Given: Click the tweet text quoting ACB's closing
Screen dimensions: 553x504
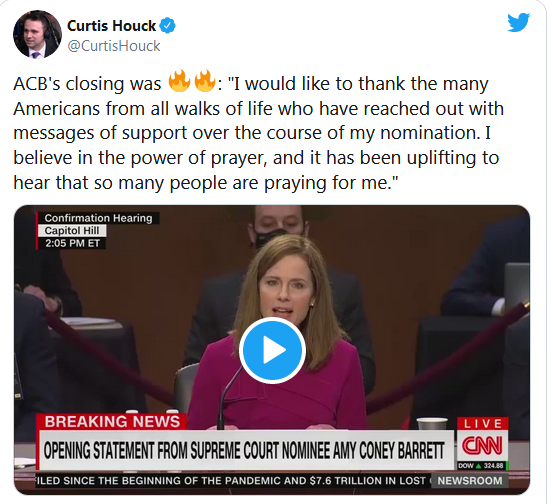Looking at the screenshot, I should click(258, 133).
